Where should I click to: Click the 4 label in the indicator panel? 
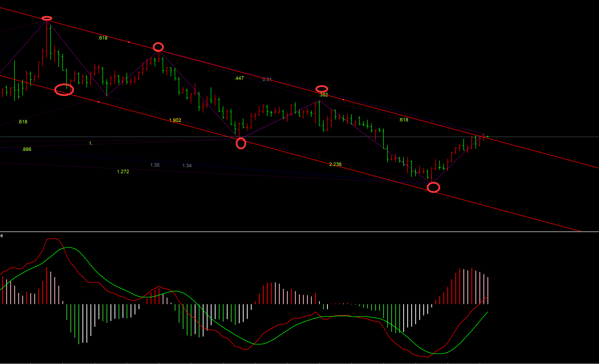2,236
